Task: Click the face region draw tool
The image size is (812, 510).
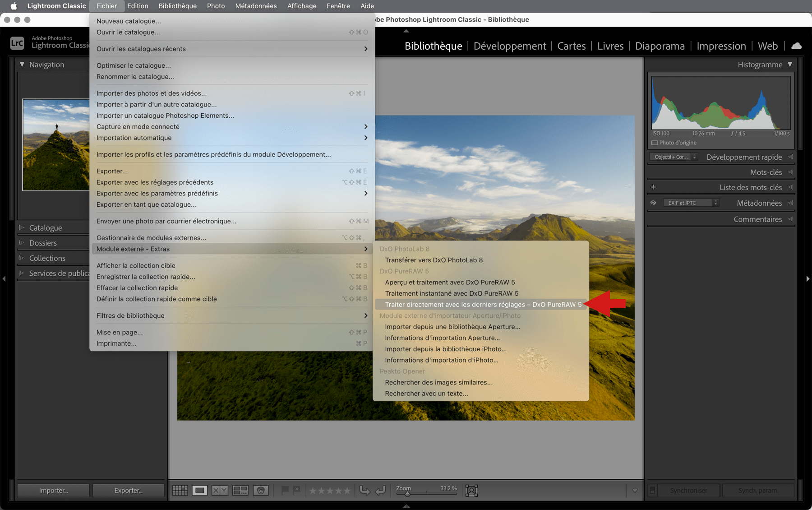Action: click(x=471, y=491)
